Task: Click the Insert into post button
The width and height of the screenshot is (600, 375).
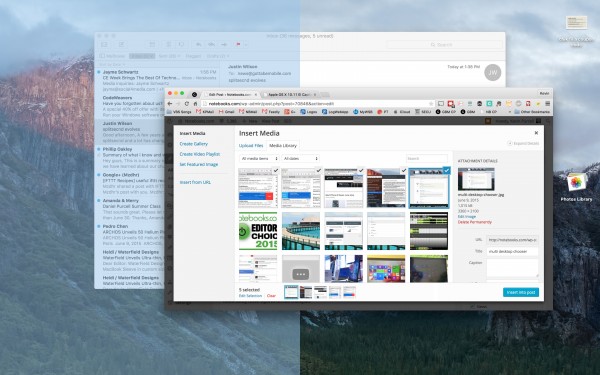Action: [521, 292]
